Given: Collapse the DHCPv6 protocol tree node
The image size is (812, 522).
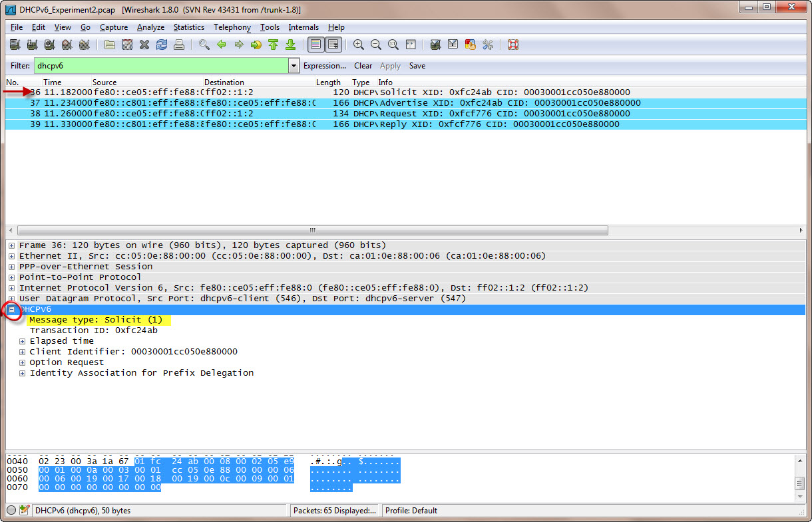Looking at the screenshot, I should click(11, 309).
